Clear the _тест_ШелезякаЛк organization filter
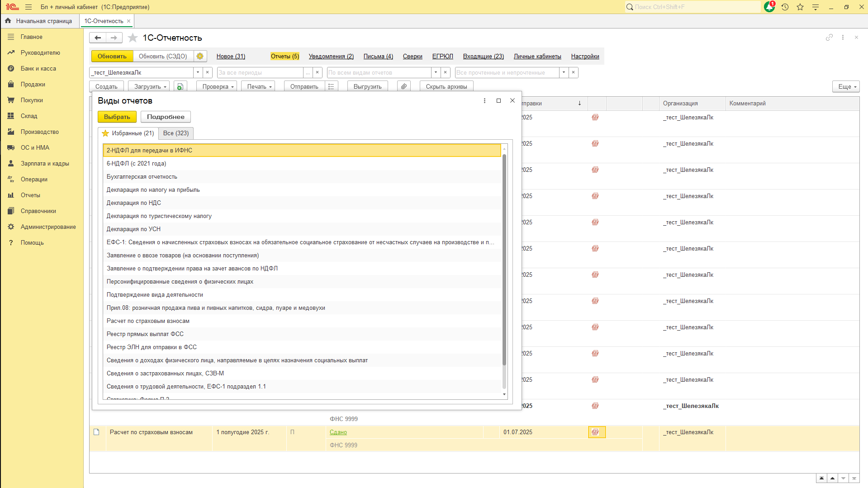Screen dimensions: 868x488 click(x=208, y=72)
